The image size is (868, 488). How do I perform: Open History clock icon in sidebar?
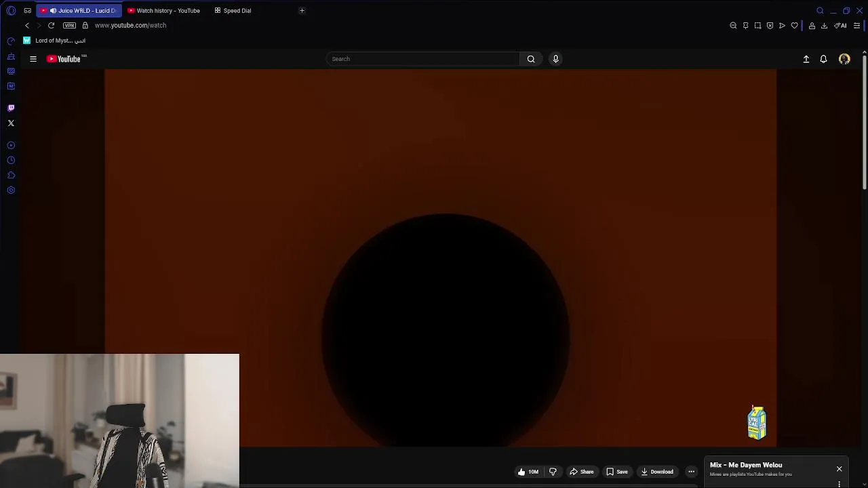click(x=11, y=160)
